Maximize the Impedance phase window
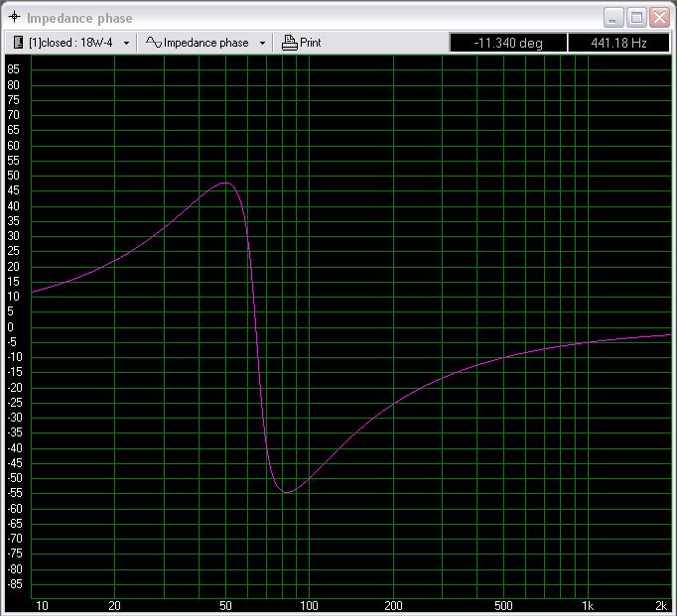Screen dimensions: 677x616 pyautogui.click(x=636, y=18)
